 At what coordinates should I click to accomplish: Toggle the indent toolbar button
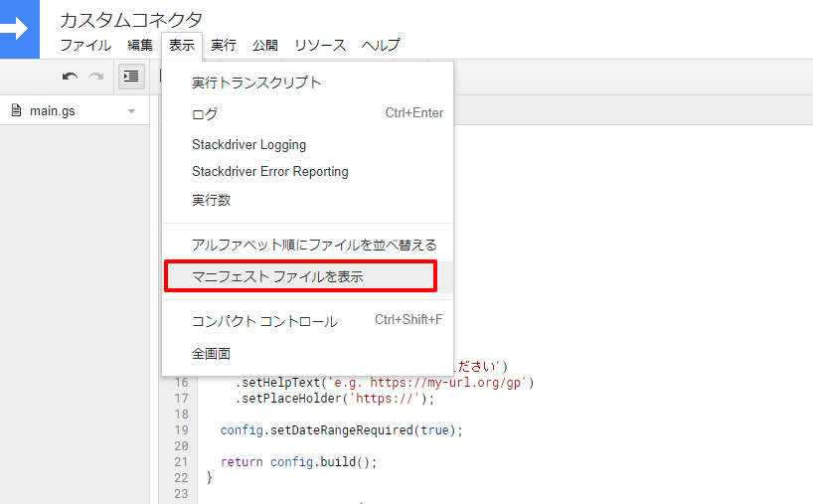point(130,77)
